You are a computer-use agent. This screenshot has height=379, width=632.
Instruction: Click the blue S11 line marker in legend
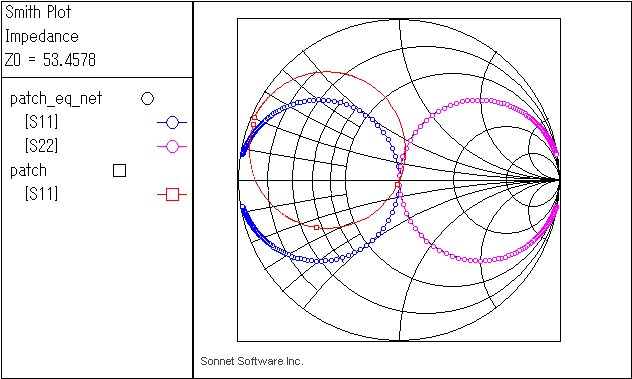(172, 123)
